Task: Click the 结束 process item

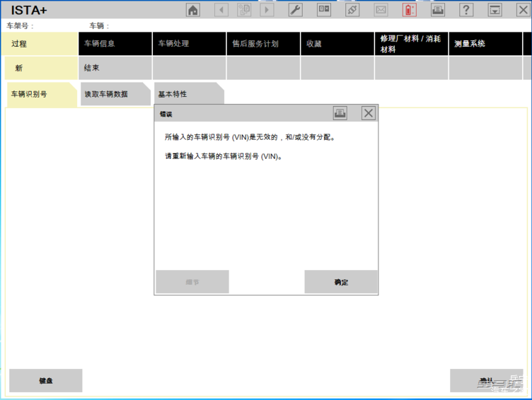Action: [115, 68]
